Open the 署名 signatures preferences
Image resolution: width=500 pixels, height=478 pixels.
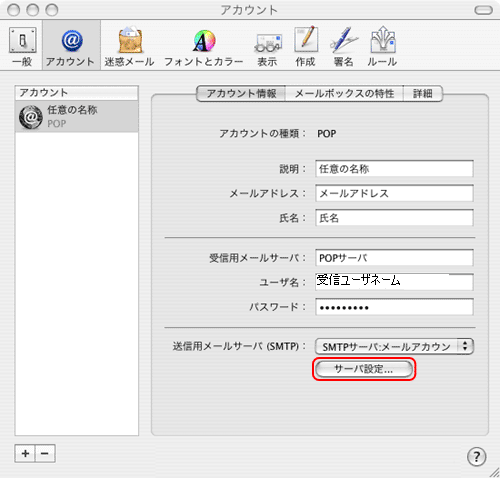coord(343,46)
